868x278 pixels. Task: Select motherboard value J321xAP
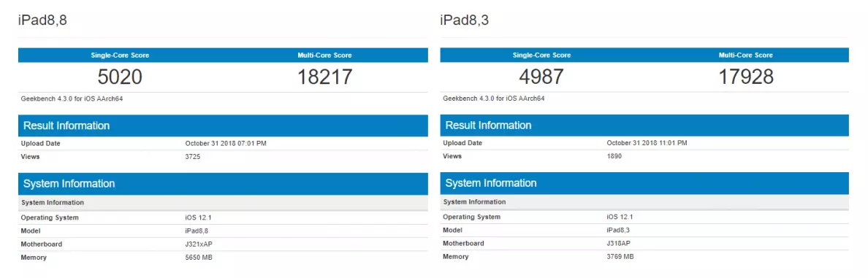click(198, 244)
